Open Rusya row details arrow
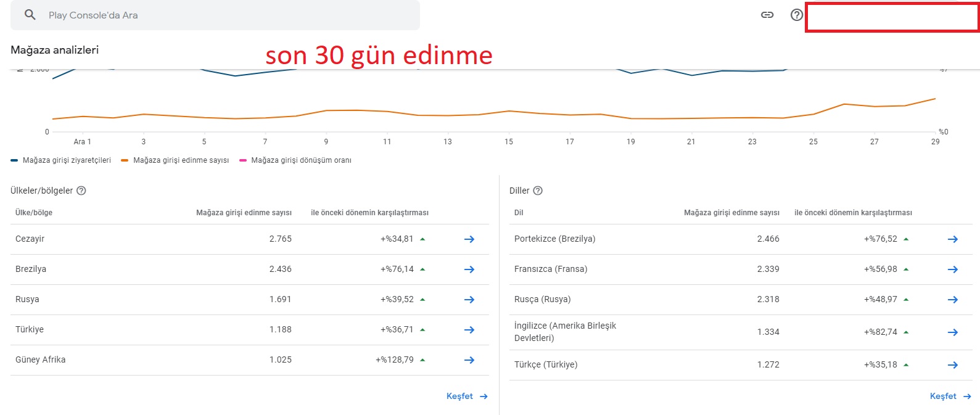This screenshot has height=415, width=980. [469, 300]
